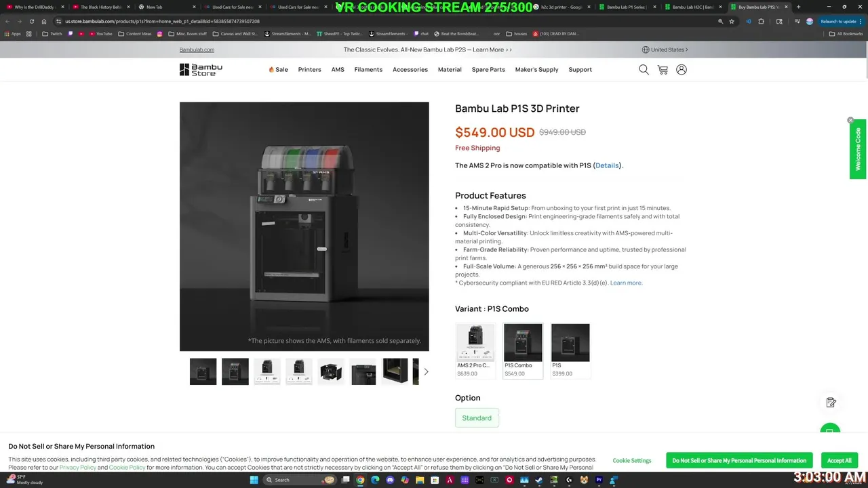
Task: Open Discord from the taskbar
Action: [390, 480]
